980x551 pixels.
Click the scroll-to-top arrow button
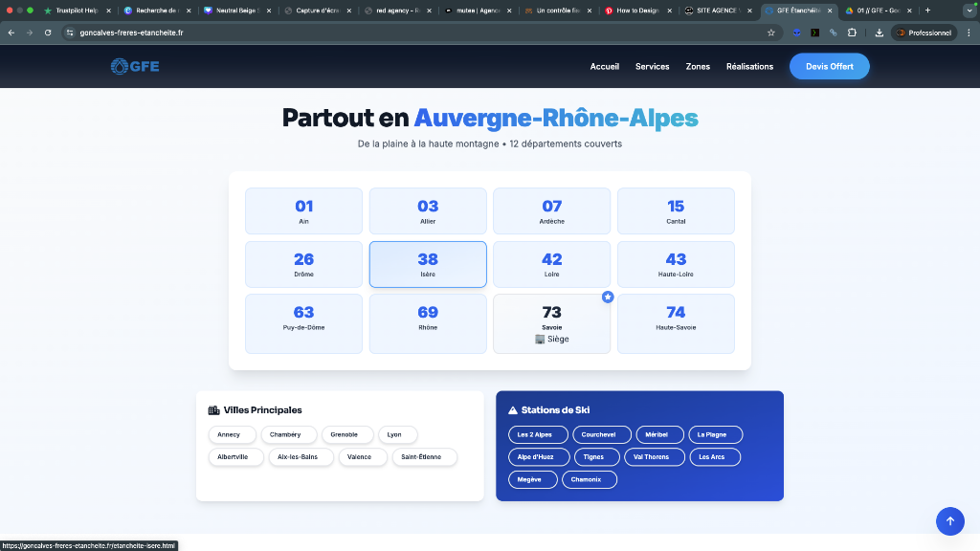(x=949, y=521)
